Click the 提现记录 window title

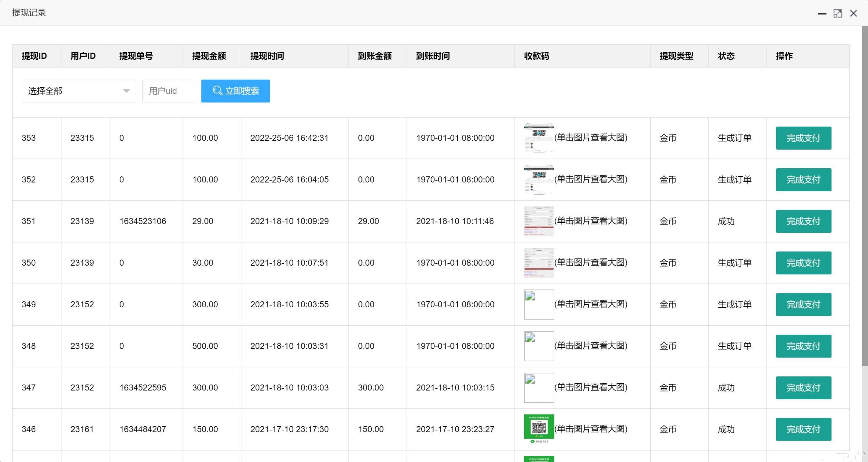click(28, 13)
